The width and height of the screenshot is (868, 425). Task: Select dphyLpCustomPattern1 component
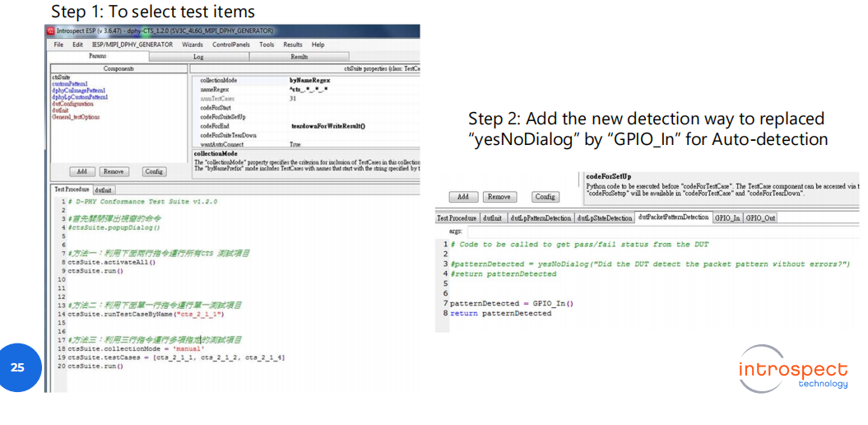tap(80, 97)
